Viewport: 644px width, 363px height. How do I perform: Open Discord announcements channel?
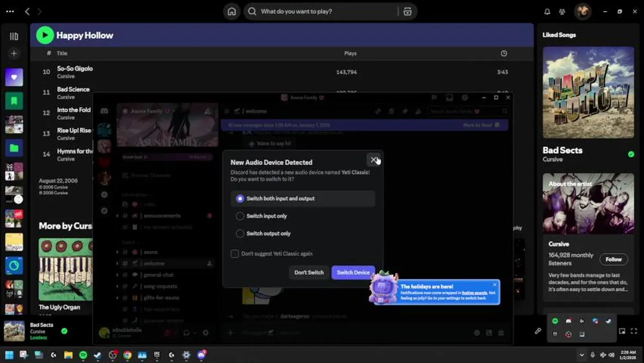(x=162, y=216)
